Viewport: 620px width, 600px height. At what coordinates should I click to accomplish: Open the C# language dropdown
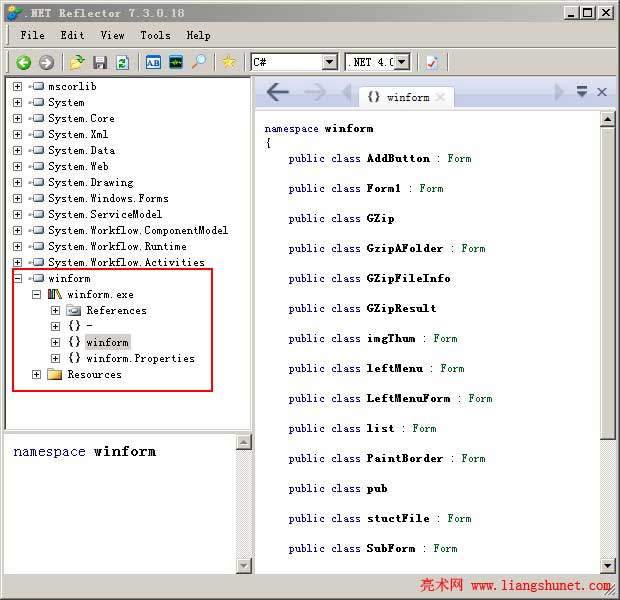329,62
